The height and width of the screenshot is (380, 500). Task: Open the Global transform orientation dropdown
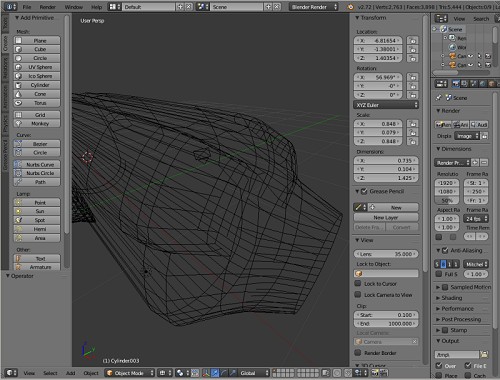point(254,373)
